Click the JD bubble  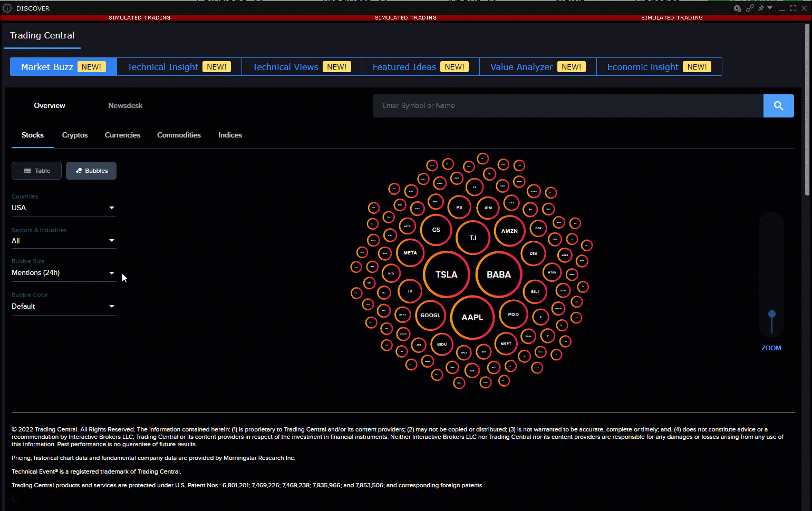coord(410,291)
